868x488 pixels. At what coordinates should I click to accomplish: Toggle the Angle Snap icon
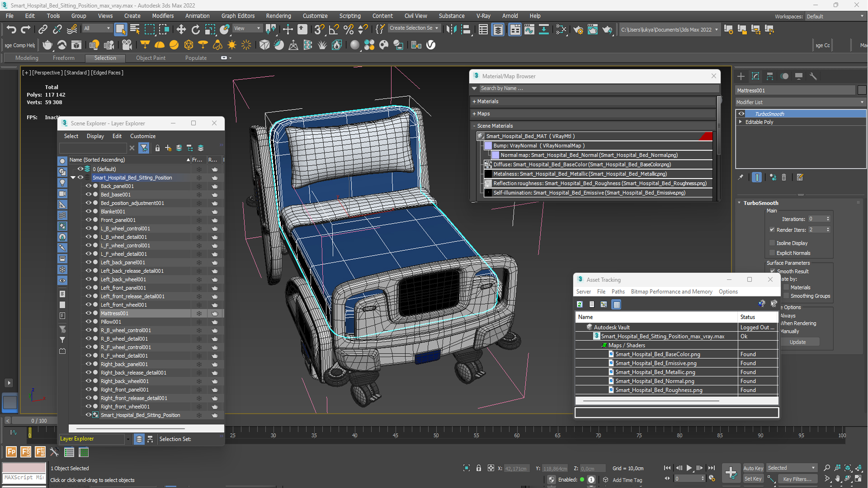334,29
